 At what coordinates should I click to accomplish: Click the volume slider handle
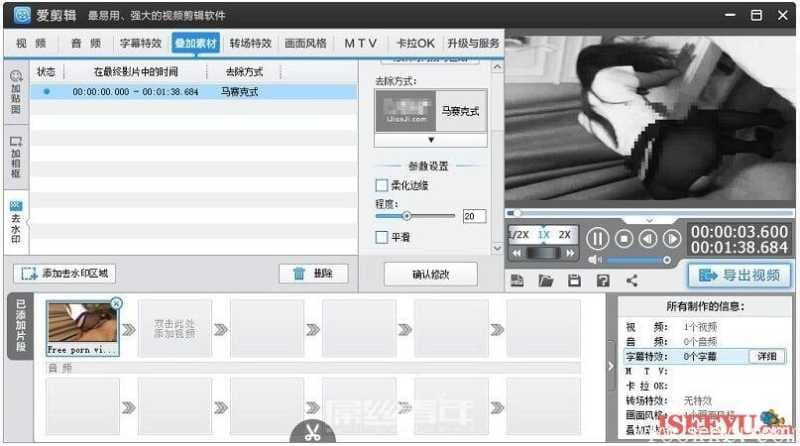(666, 260)
